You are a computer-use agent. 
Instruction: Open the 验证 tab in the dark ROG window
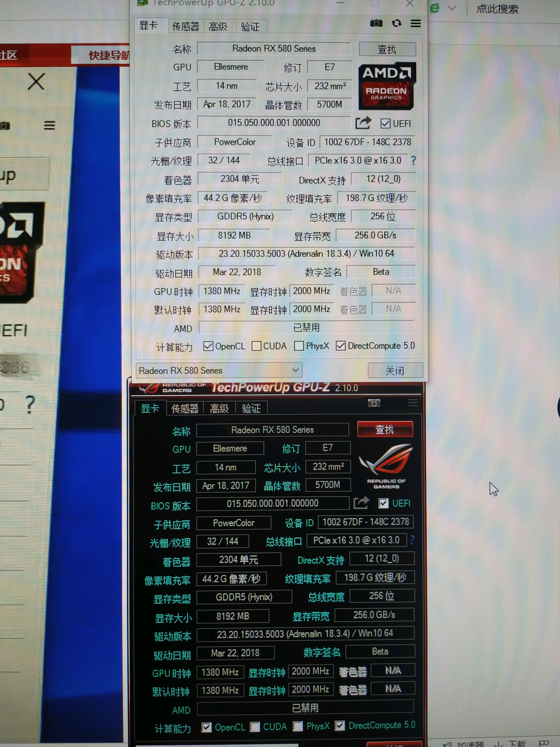(x=251, y=409)
